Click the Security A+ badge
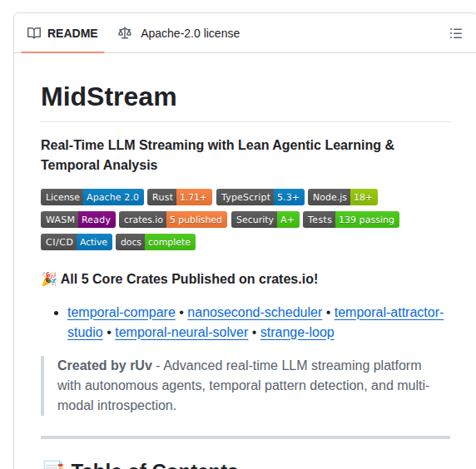This screenshot has height=469, width=476. point(265,220)
